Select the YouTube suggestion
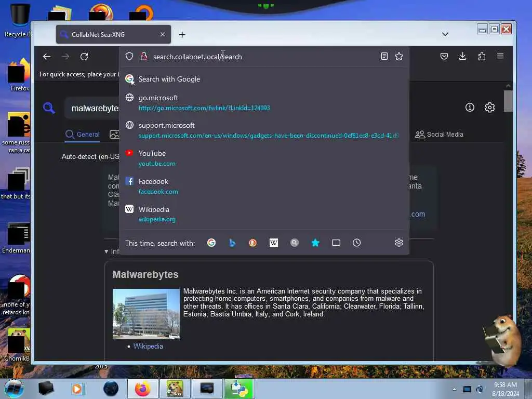 [x=264, y=158]
